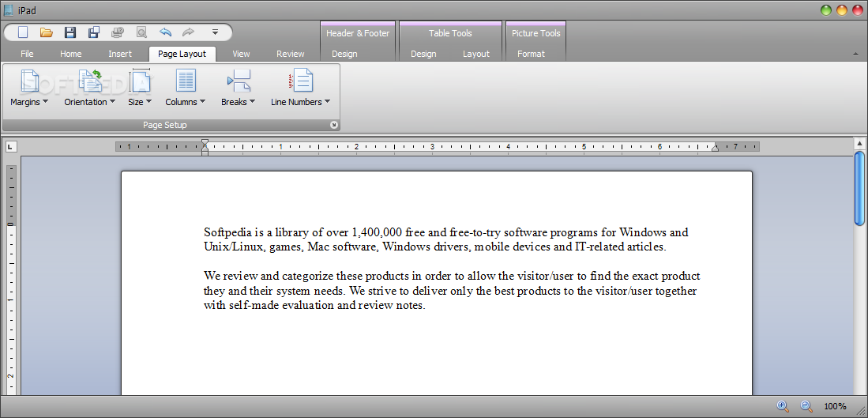Save the document with the floppy icon
This screenshot has width=868, height=418.
(70, 32)
